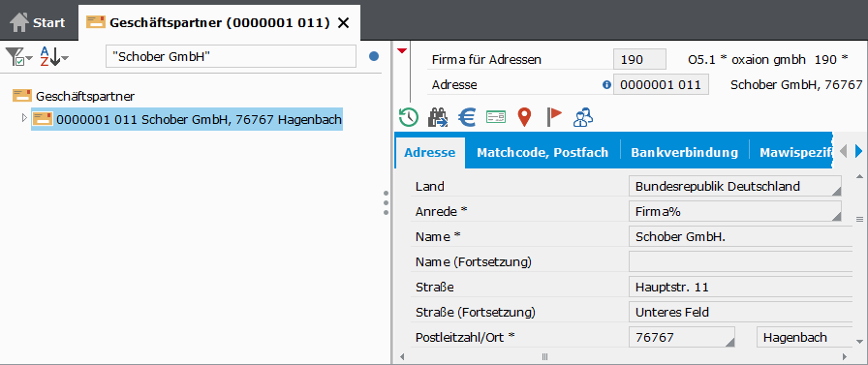Click the panel splitter dots handle

point(386,203)
